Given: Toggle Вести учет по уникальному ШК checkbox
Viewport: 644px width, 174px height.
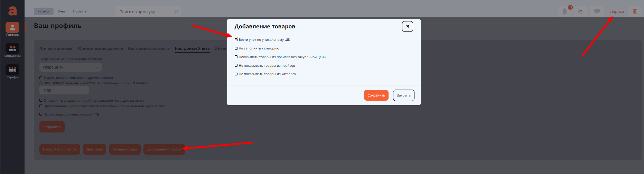Looking at the screenshot, I should [236, 40].
